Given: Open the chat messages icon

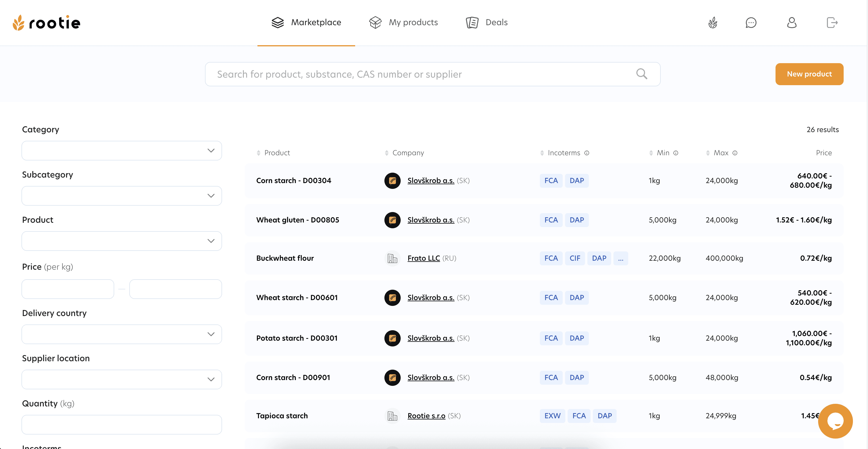Looking at the screenshot, I should click(751, 23).
